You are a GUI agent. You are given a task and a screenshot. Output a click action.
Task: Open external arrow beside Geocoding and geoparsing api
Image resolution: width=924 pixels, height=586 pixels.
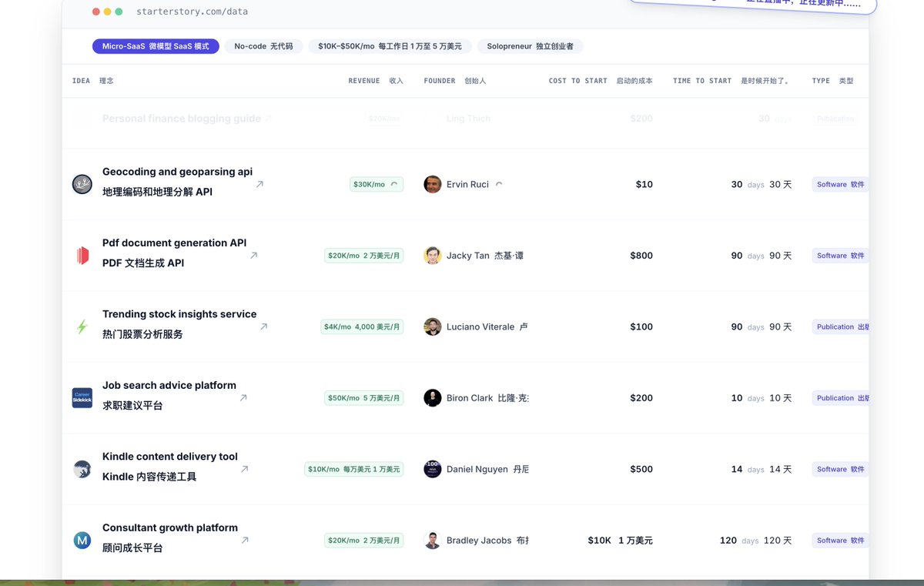pyautogui.click(x=259, y=184)
